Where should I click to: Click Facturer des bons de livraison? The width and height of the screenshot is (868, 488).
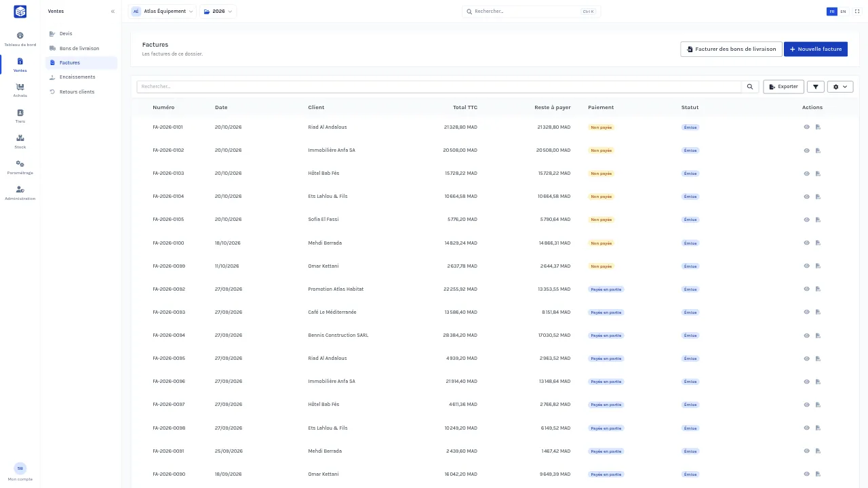tap(731, 49)
